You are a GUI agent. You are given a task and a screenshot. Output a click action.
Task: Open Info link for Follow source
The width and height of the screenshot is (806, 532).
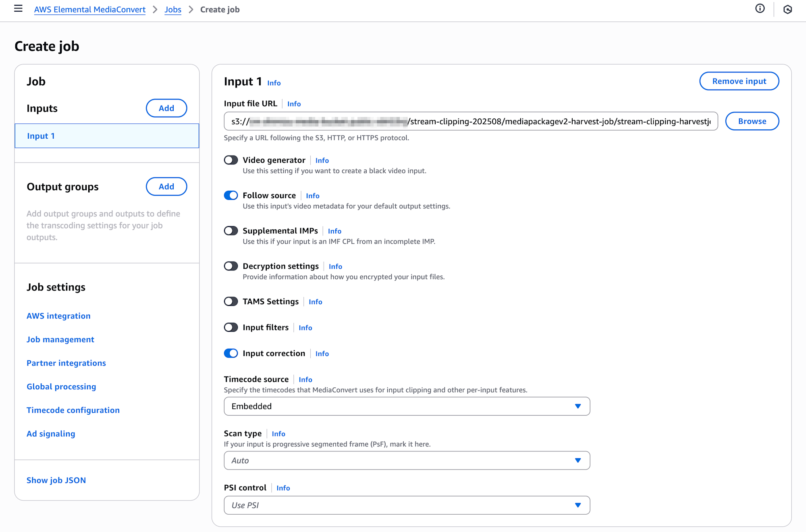tap(313, 196)
